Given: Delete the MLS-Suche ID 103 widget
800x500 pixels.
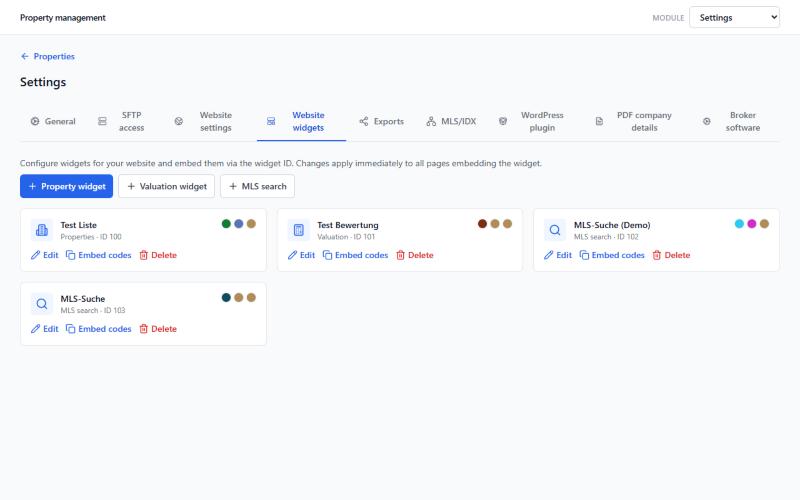Looking at the screenshot, I should [x=158, y=329].
